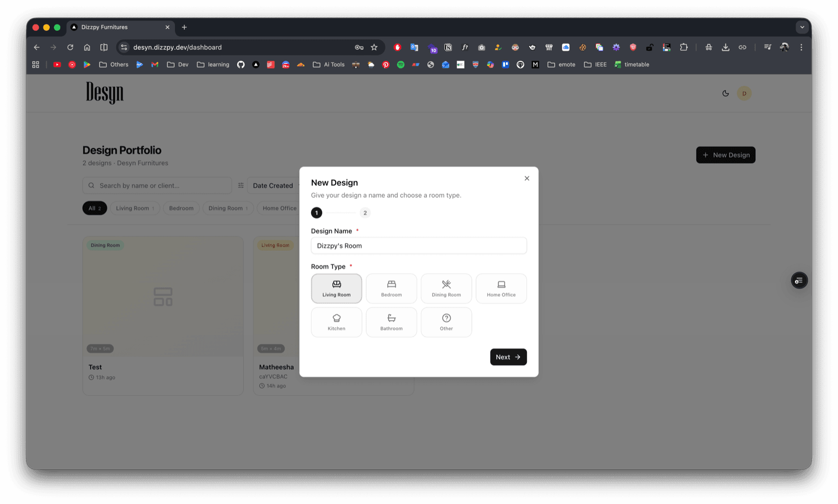Click the floating widget icon at the right edge
The height and width of the screenshot is (504, 838).
799,281
